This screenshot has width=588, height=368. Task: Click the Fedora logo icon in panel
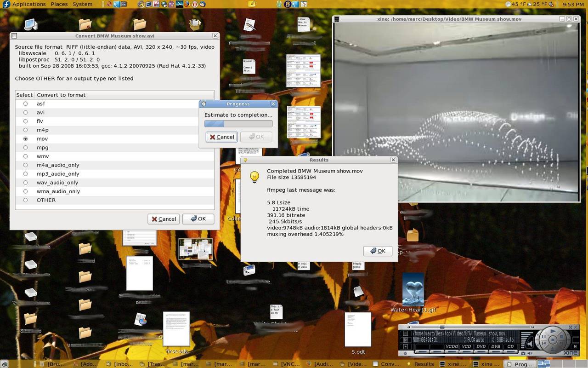coord(6,4)
